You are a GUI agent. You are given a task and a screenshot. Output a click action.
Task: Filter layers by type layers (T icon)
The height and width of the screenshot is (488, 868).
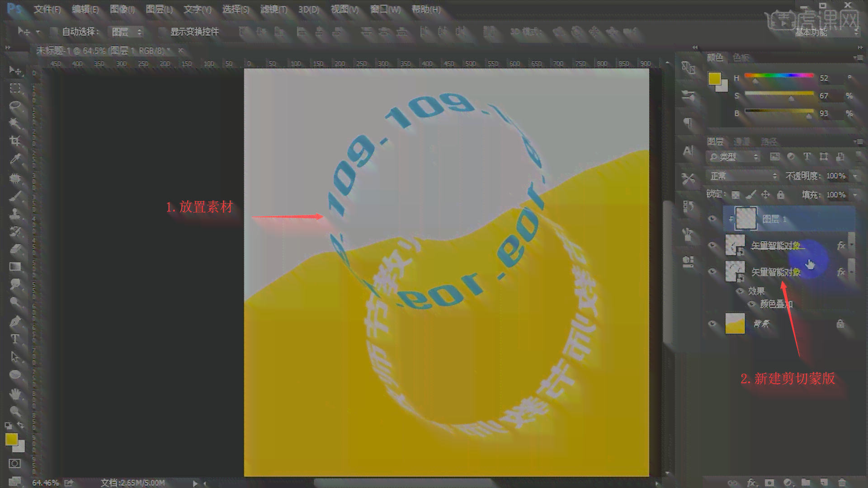[807, 157]
